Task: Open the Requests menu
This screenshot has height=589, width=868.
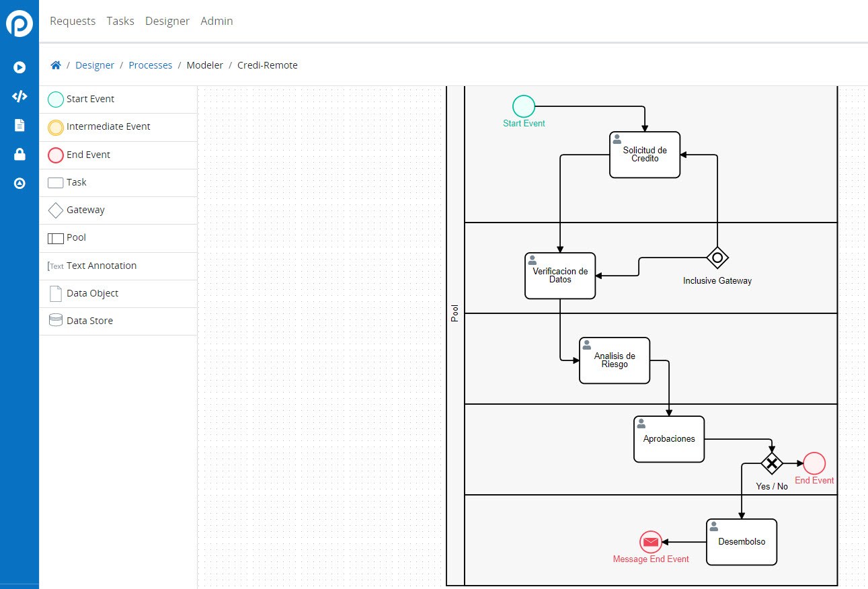Action: (x=73, y=21)
